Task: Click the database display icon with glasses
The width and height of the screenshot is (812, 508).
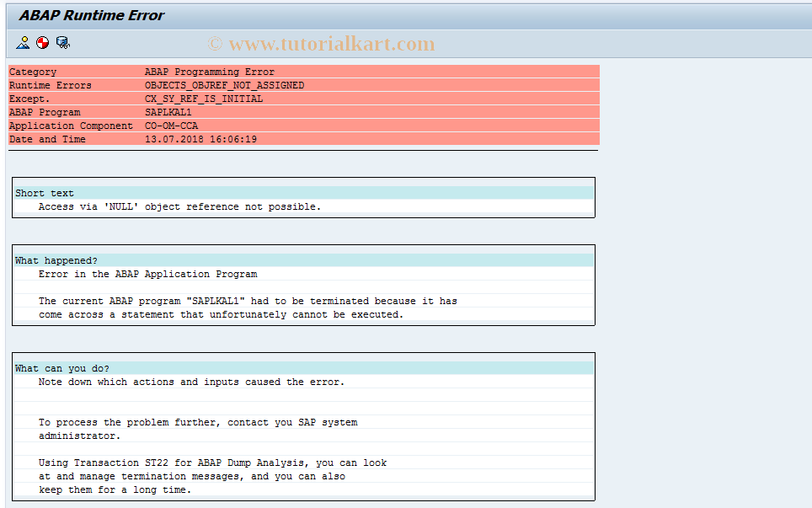Action: click(62, 43)
